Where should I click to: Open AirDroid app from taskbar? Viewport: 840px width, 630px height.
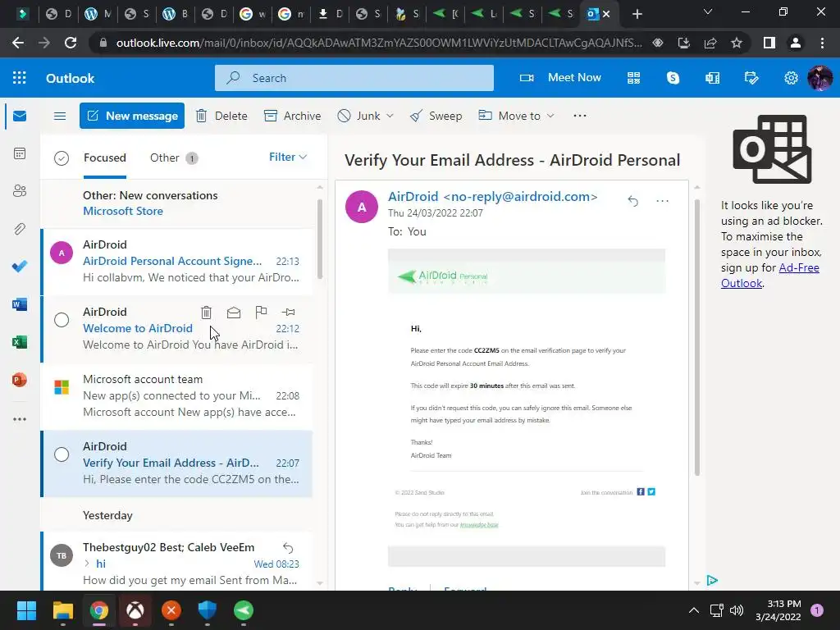tap(244, 610)
